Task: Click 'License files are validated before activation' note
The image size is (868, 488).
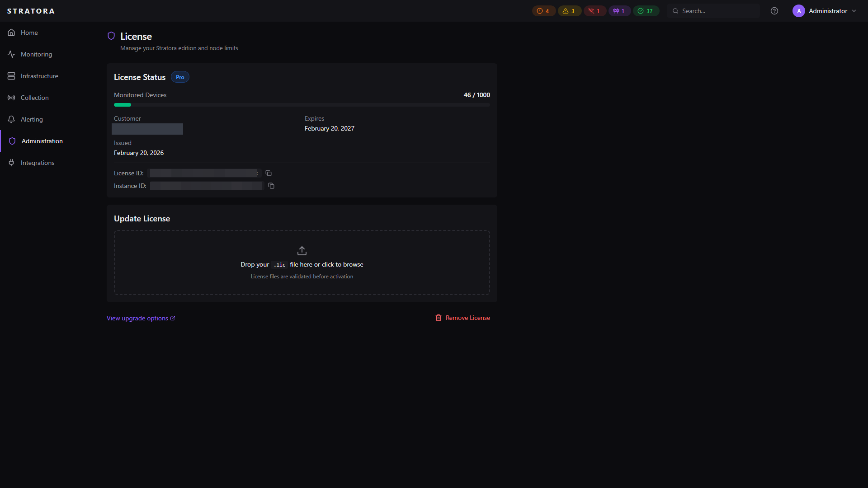Action: 302,277
